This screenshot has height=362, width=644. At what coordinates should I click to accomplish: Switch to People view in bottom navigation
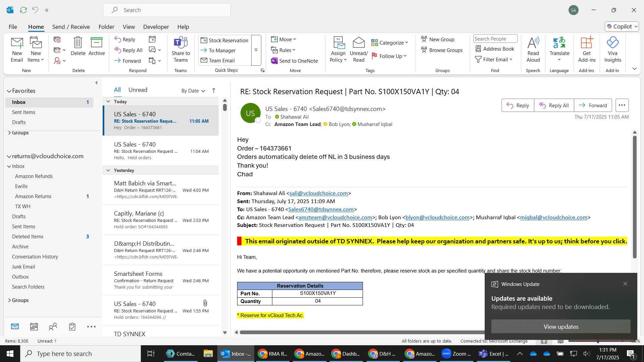53,326
